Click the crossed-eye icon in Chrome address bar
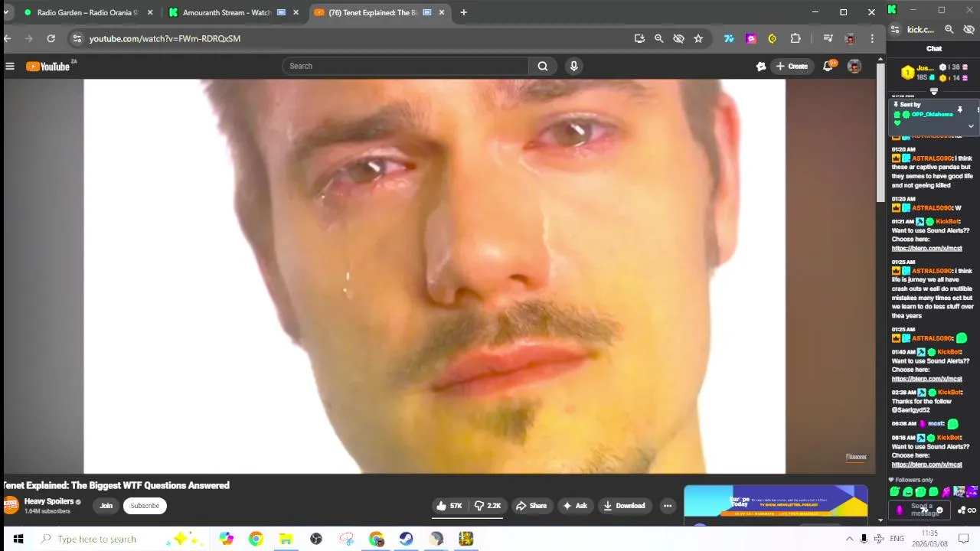Viewport: 980px width, 551px height. pos(678,38)
